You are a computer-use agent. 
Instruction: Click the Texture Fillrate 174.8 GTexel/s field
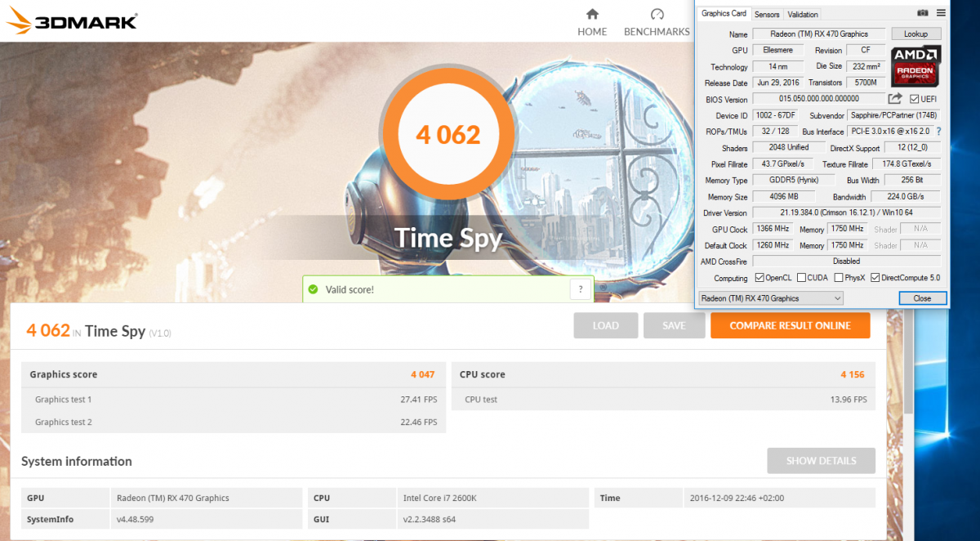(906, 164)
